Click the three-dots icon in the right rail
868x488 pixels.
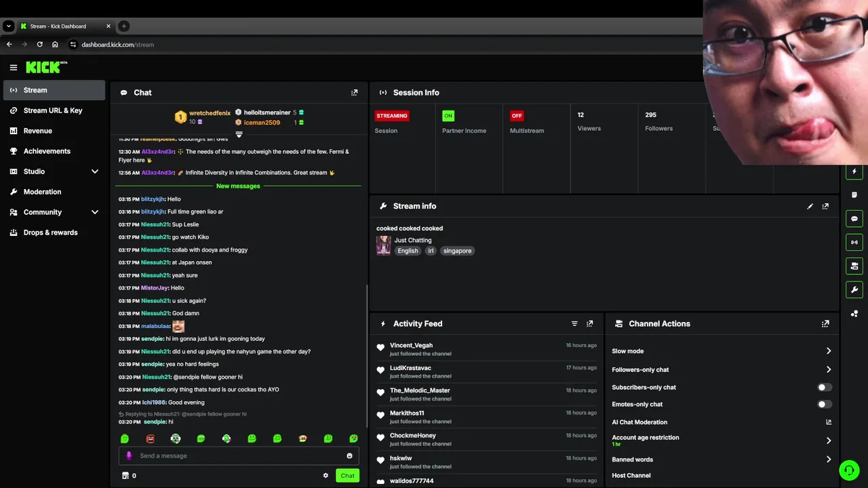pyautogui.click(x=854, y=313)
